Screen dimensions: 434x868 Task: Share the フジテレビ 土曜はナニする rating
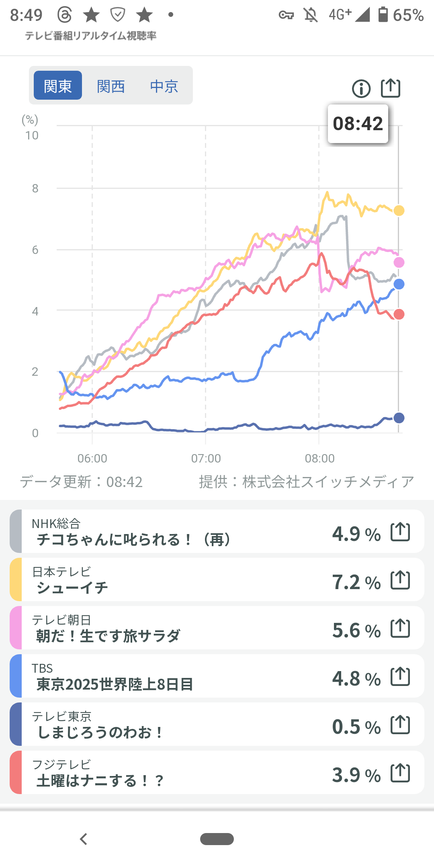400,773
